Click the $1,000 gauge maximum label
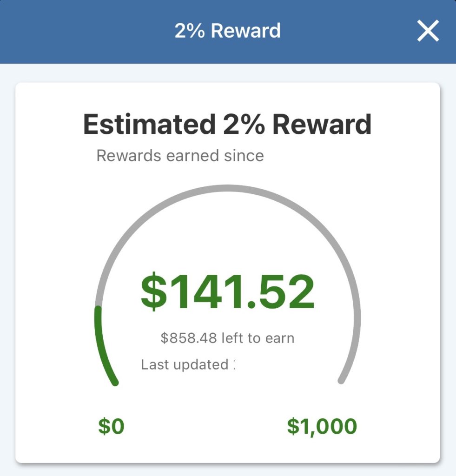This screenshot has height=476, width=456. point(322,426)
